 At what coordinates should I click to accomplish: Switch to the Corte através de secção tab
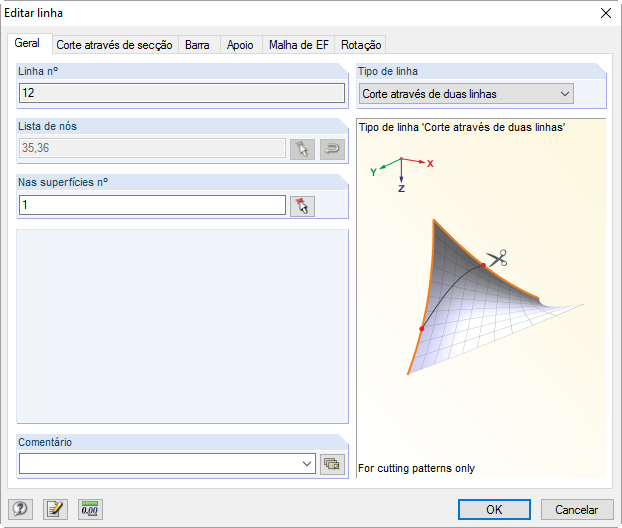[x=114, y=45]
